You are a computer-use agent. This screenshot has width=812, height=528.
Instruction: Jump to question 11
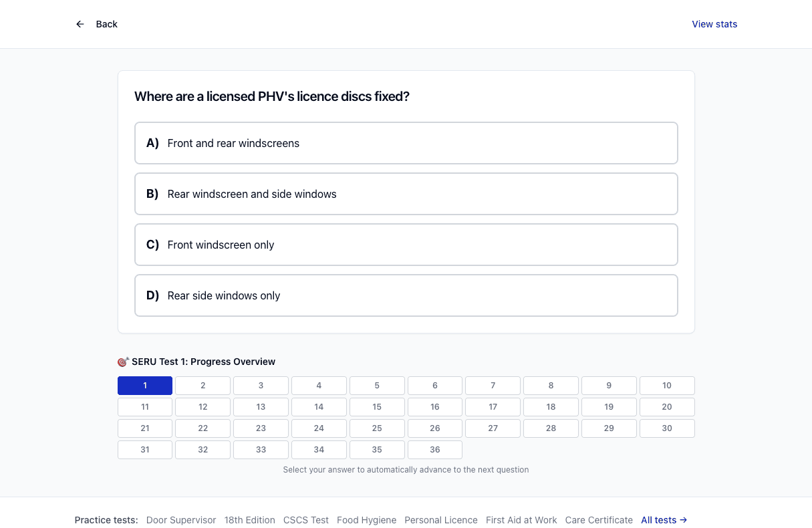145,407
